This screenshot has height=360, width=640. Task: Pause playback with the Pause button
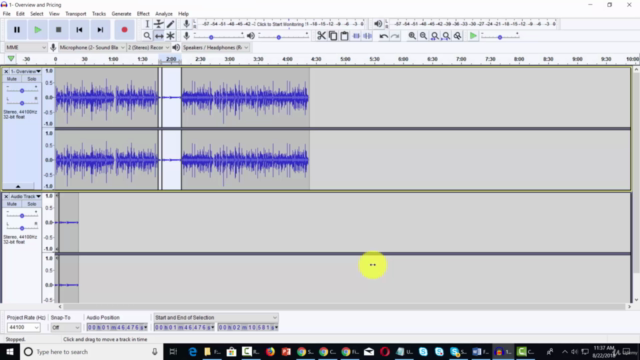click(x=17, y=30)
